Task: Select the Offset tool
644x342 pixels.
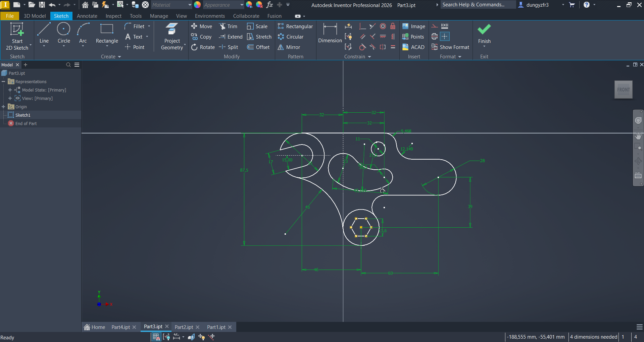Action: pos(258,47)
